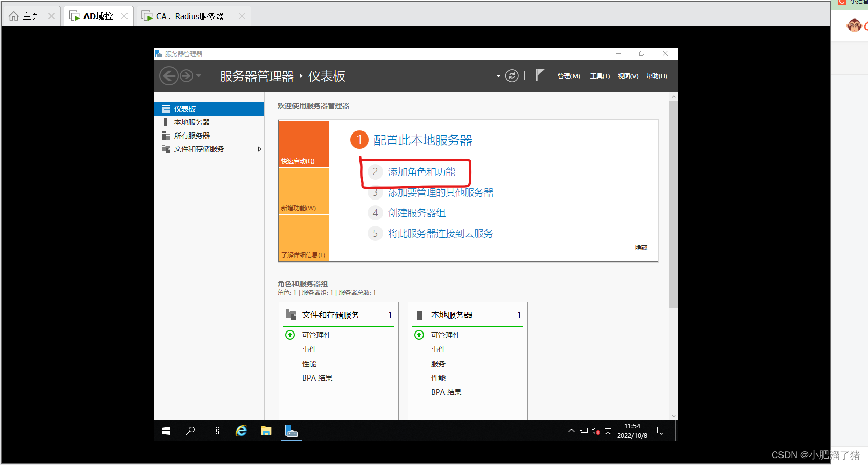Click 性能 in the 文件和存储服务 tile
The width and height of the screenshot is (868, 465).
309,364
